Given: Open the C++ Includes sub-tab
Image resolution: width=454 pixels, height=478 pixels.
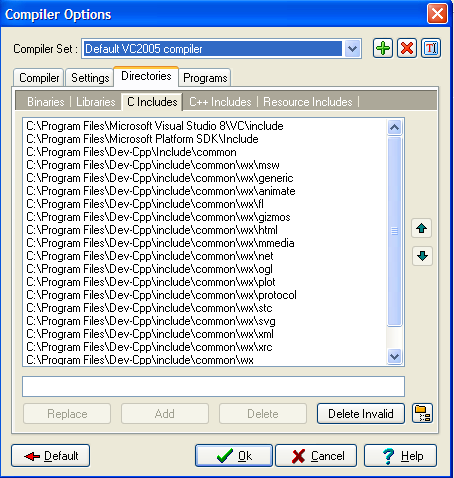Looking at the screenshot, I should tap(220, 102).
